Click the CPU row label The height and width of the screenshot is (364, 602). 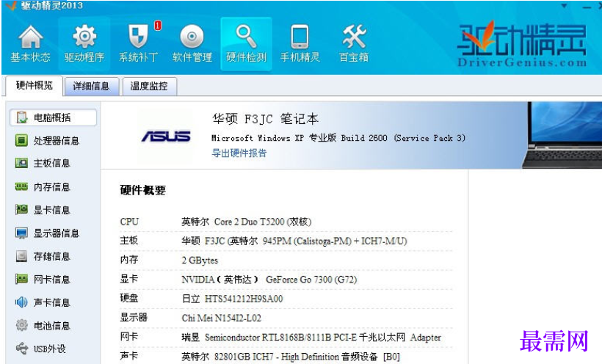(x=129, y=222)
